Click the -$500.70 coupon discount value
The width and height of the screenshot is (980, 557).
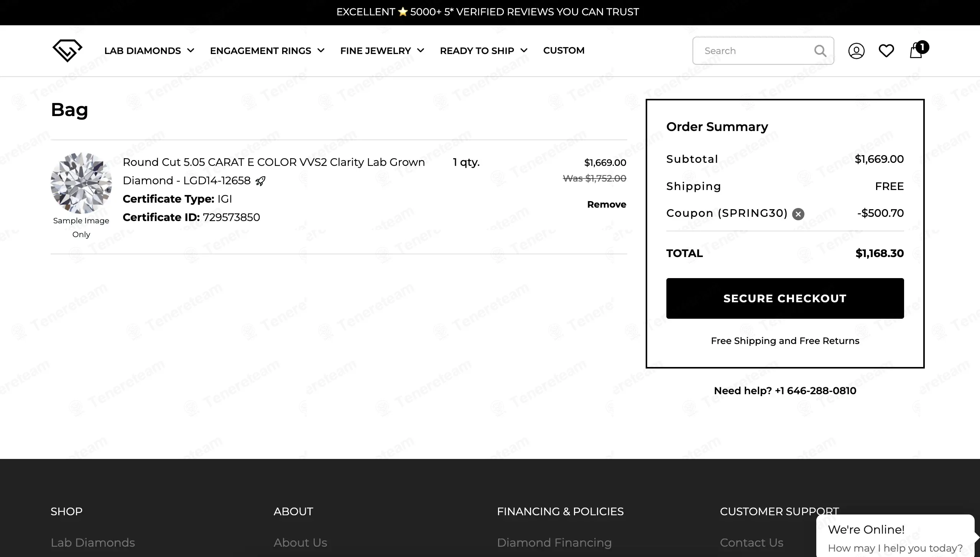(880, 213)
